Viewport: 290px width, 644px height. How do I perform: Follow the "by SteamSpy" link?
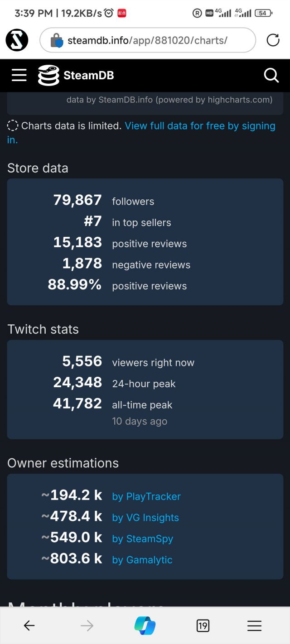click(x=143, y=539)
